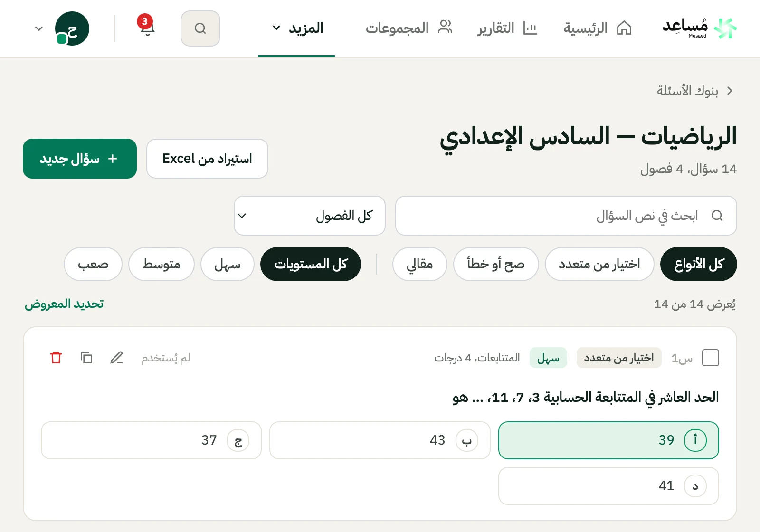Click the chart icon beside التقارير
The width and height of the screenshot is (760, 532).
coord(530,28)
